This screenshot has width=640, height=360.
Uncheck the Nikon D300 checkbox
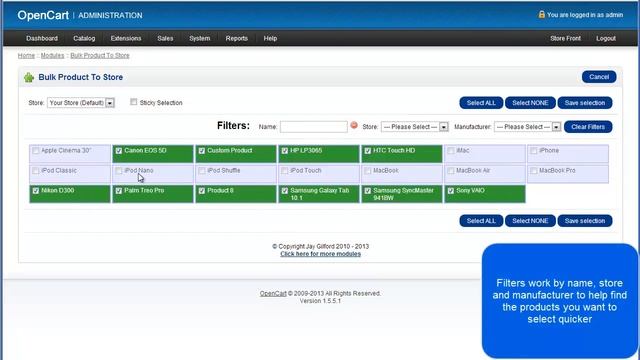(36, 191)
